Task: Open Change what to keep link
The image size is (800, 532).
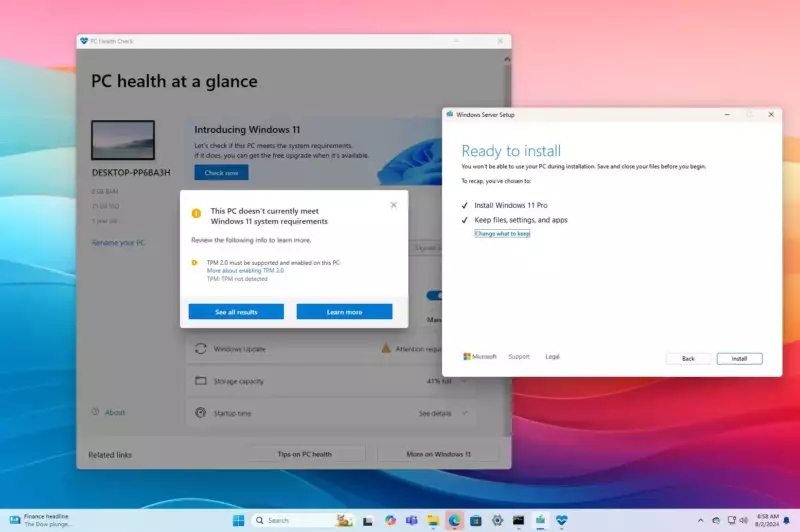Action: [x=502, y=234]
